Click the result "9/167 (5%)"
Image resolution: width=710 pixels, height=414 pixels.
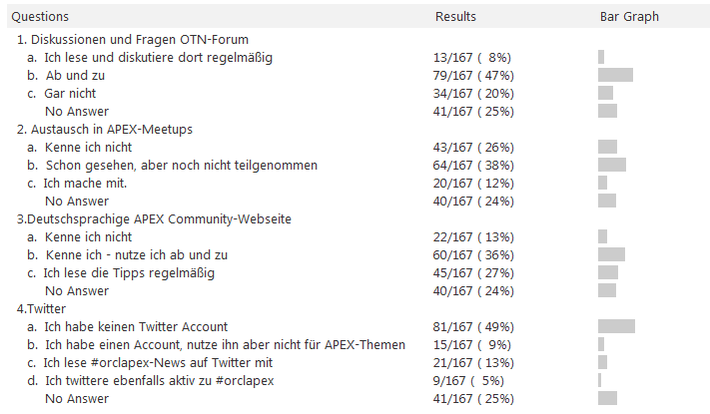pyautogui.click(x=469, y=381)
